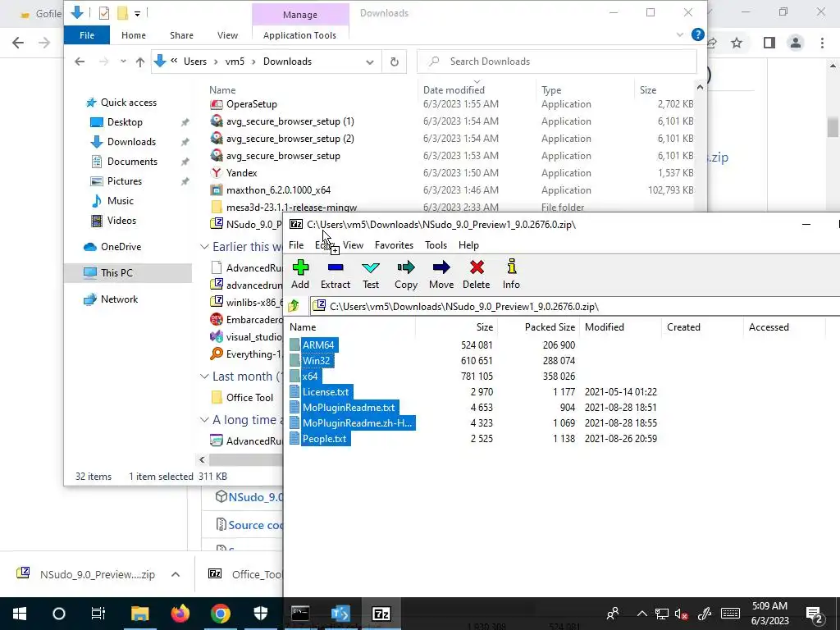This screenshot has width=840, height=630.
Task: Open the notification center on the taskbar
Action: (x=815, y=614)
